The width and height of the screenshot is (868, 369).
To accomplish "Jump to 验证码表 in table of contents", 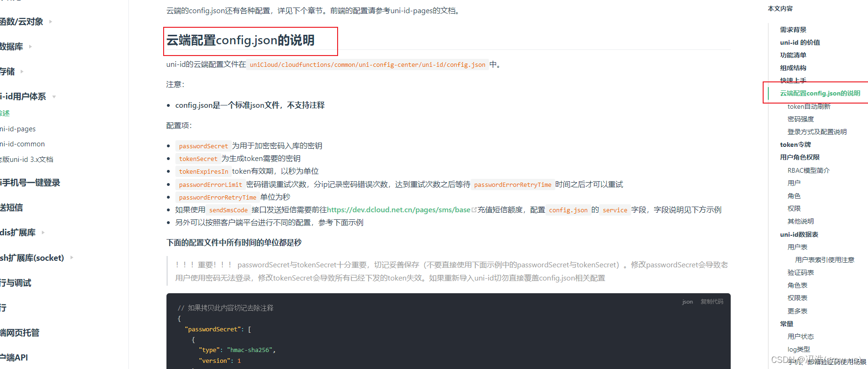I will pos(801,273).
